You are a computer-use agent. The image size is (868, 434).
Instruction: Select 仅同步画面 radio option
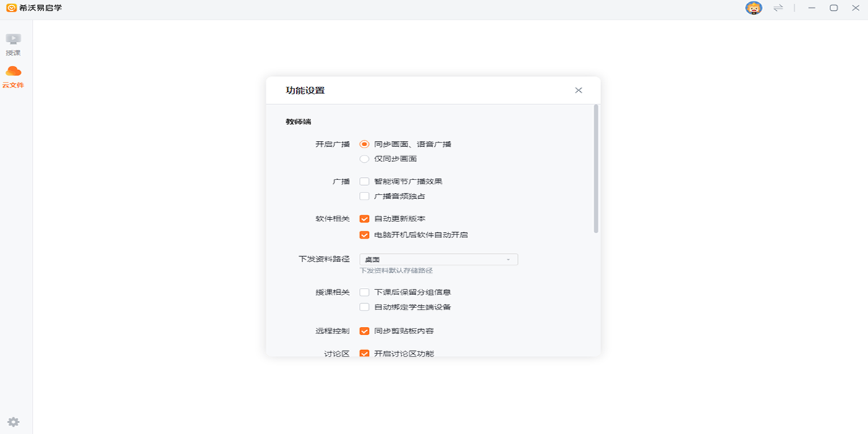[x=365, y=158]
